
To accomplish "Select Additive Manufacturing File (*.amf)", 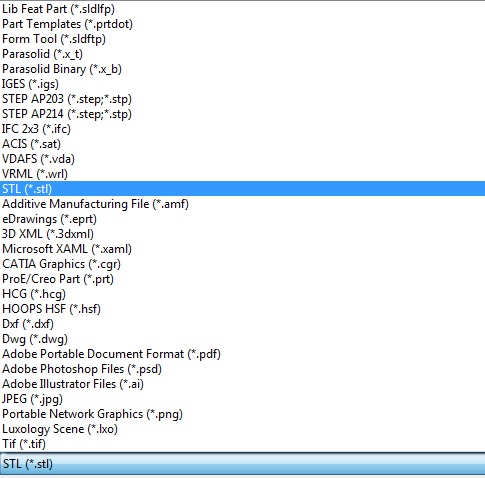I will point(242,204).
